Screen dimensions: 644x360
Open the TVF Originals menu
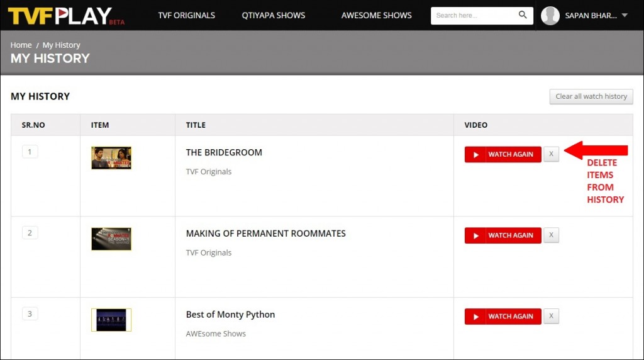pyautogui.click(x=186, y=15)
